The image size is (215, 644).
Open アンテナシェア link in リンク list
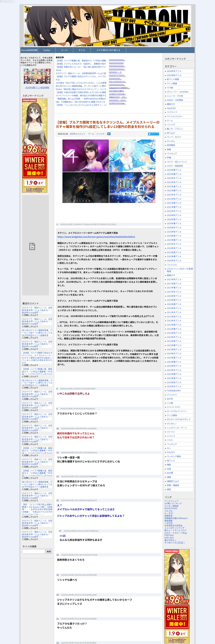(171, 501)
